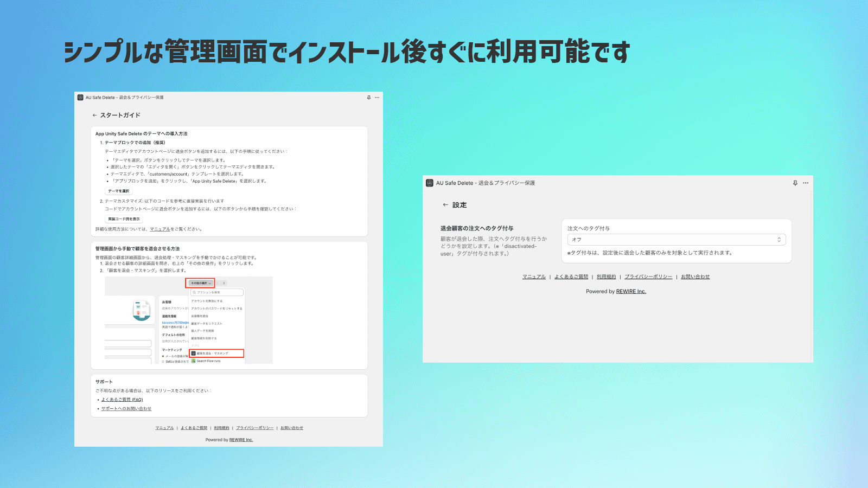The height and width of the screenshot is (488, 868).
Task: Click back arrow beside スタートガイド heading
Action: tap(94, 115)
